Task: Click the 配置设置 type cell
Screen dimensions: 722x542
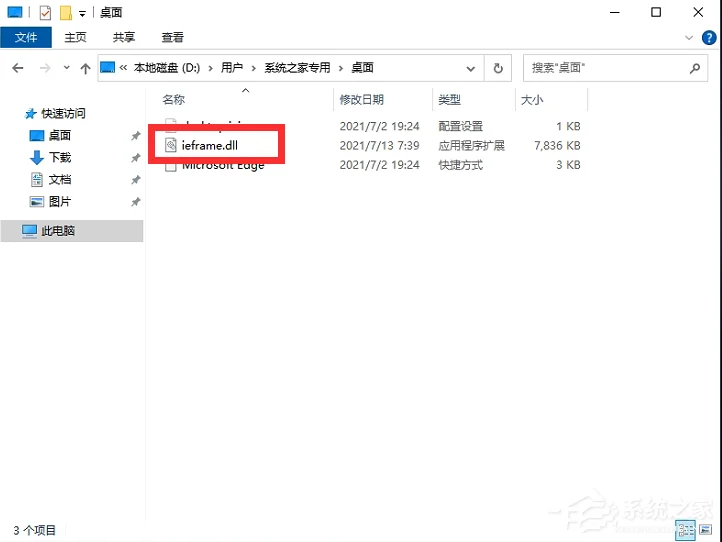Action: (x=460, y=126)
